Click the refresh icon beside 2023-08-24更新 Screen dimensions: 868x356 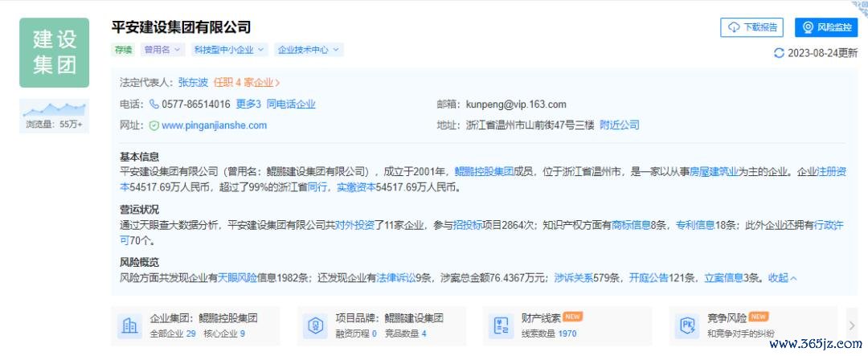click(779, 52)
